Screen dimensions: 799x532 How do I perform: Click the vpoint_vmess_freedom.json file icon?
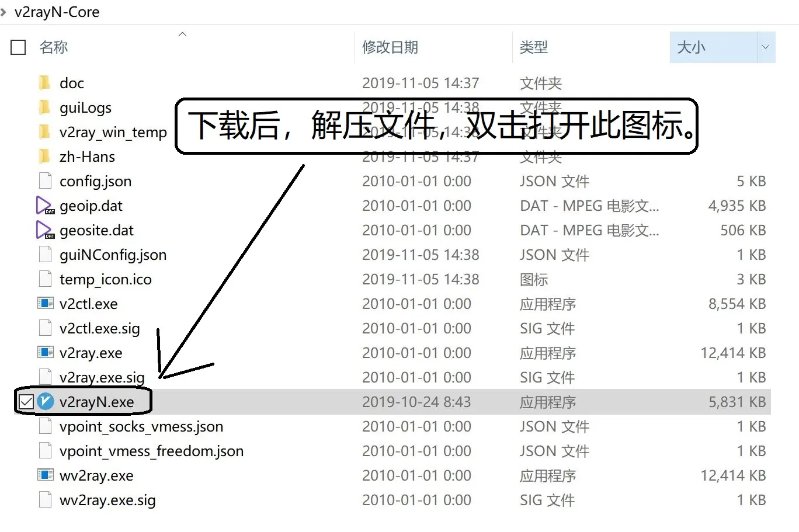coord(45,451)
